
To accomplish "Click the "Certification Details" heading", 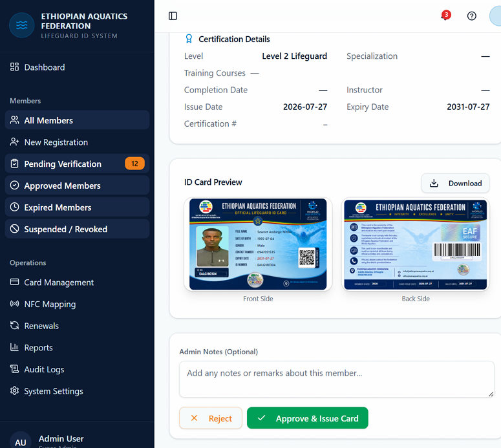I will coord(234,39).
